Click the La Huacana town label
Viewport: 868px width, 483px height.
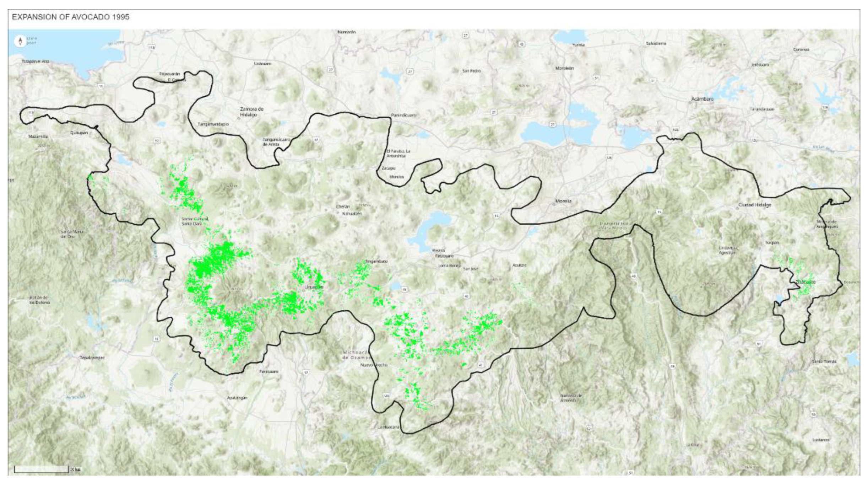click(389, 427)
